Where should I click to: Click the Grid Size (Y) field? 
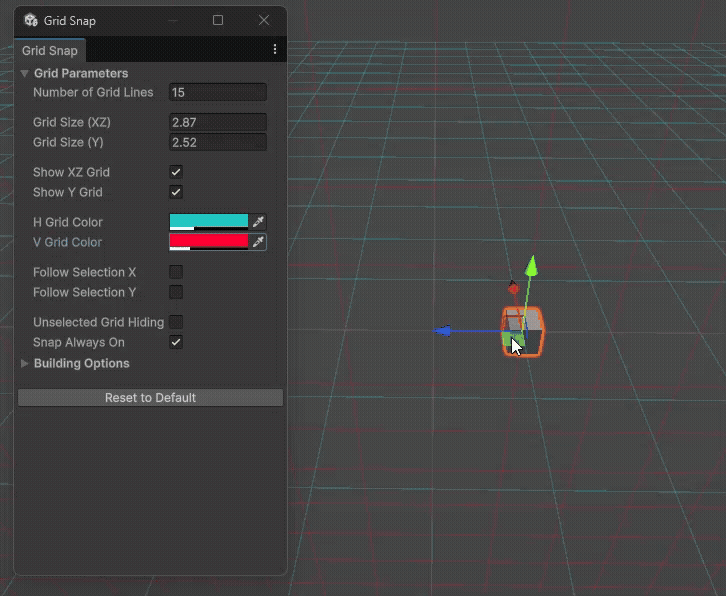point(218,142)
